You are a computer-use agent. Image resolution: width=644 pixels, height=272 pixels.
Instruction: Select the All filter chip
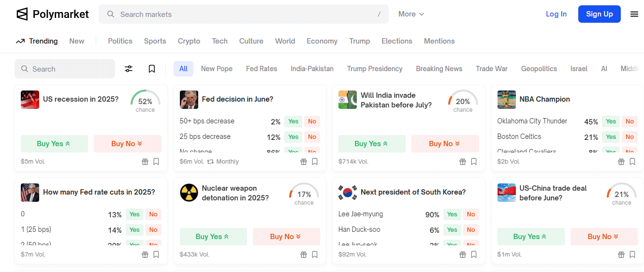[183, 69]
